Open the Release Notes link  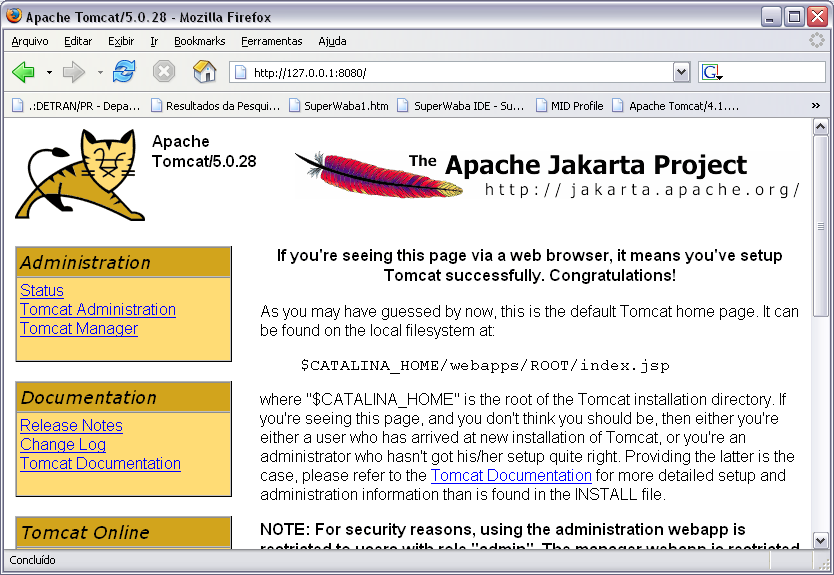[71, 426]
